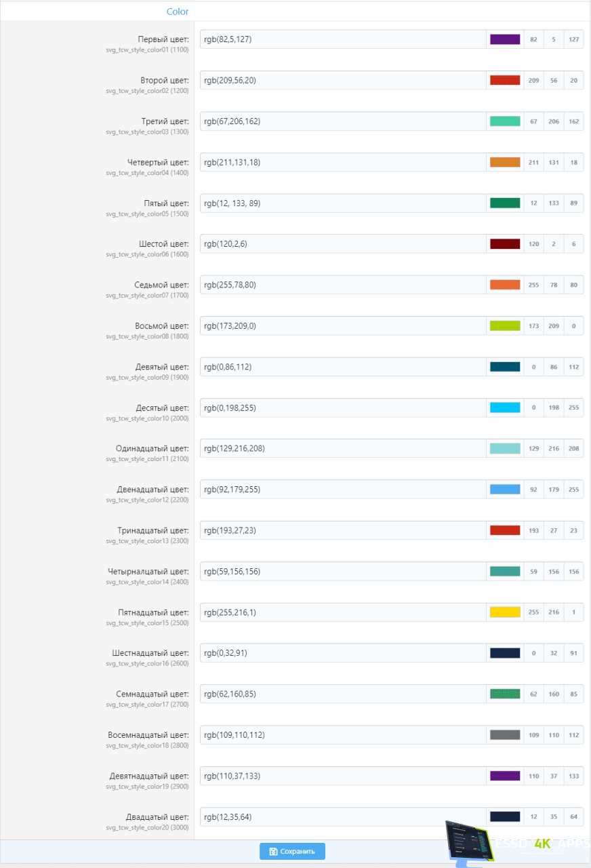Click the sky blue Десятый цвет swatch
Image resolution: width=591 pixels, height=868 pixels.
pos(505,408)
